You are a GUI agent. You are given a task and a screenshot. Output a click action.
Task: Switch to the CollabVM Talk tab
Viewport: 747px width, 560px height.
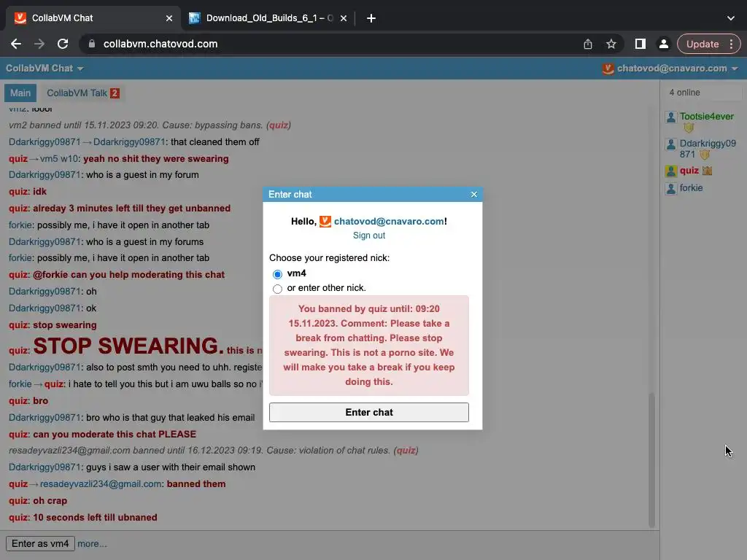tap(83, 93)
